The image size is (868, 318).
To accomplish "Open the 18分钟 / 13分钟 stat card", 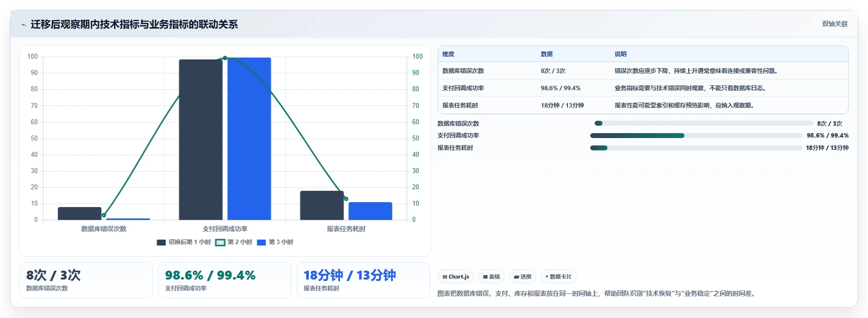I will pos(363,280).
